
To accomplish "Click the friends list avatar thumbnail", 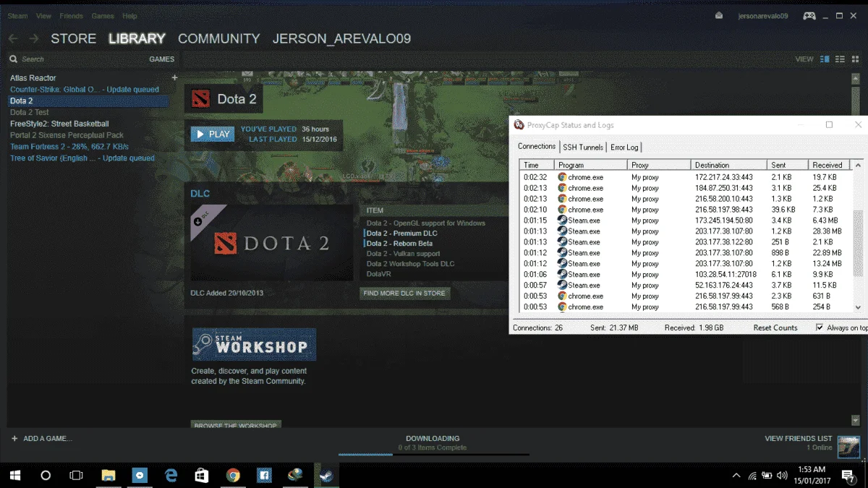I will point(848,447).
